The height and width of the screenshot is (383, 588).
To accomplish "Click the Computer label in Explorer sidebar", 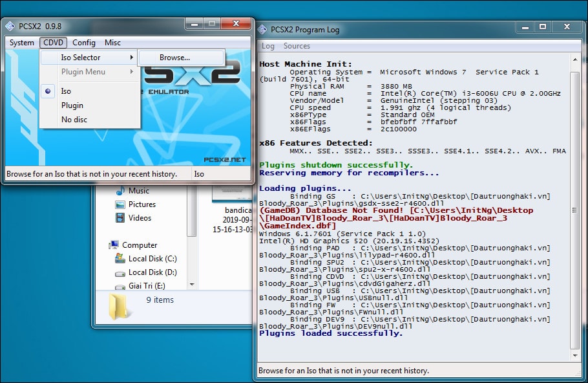I will click(140, 245).
